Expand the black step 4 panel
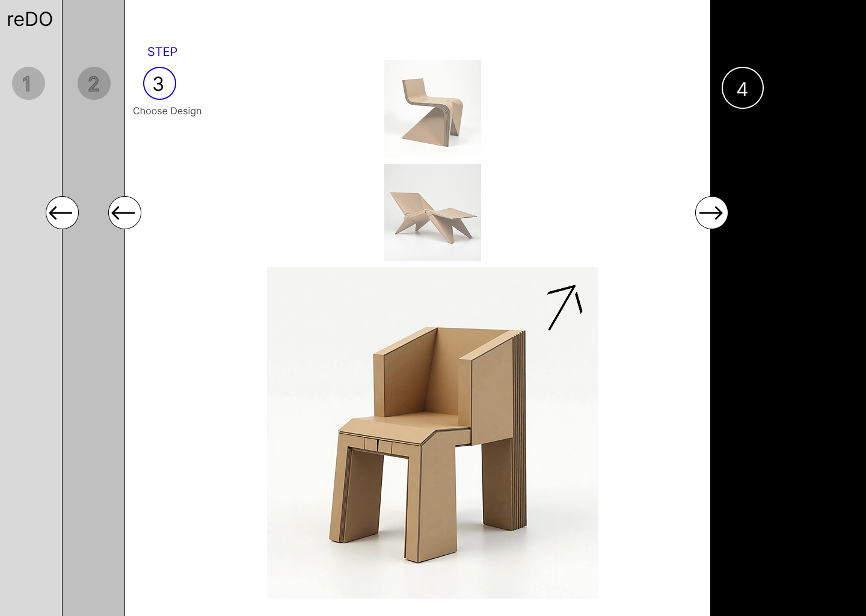The width and height of the screenshot is (866, 616). (x=788, y=361)
